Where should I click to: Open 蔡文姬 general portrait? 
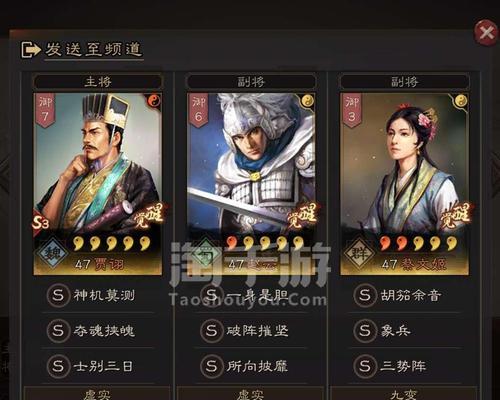(x=404, y=163)
